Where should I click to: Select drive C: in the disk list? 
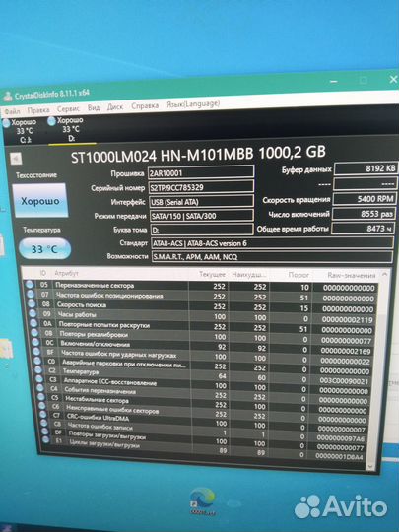coord(21,131)
